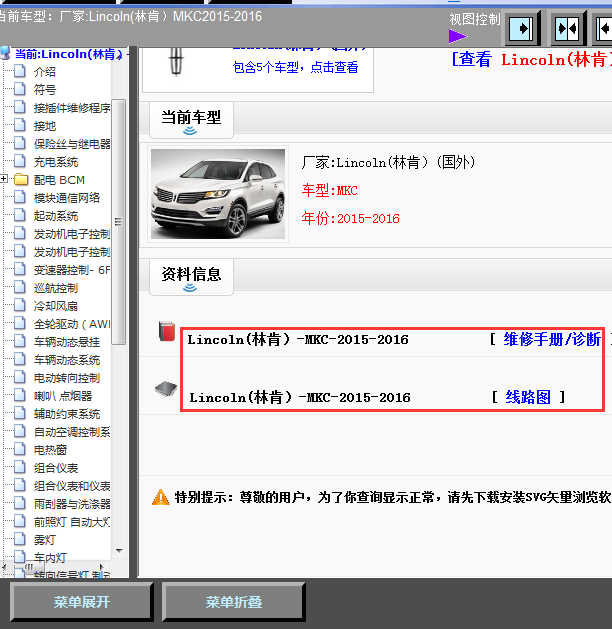Click the purple play arrow under 视图控制
This screenshot has height=629, width=612.
(458, 36)
